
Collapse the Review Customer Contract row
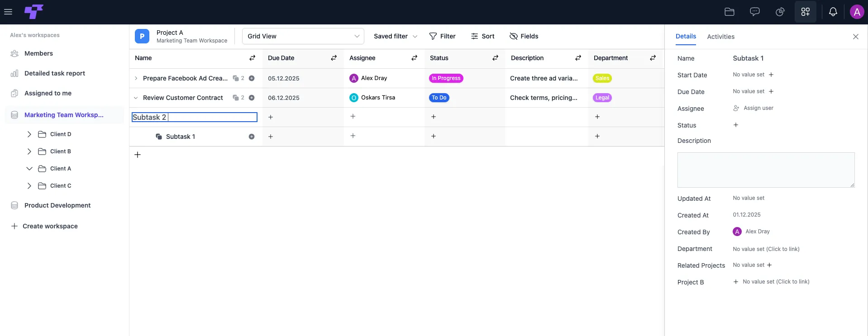coord(136,98)
